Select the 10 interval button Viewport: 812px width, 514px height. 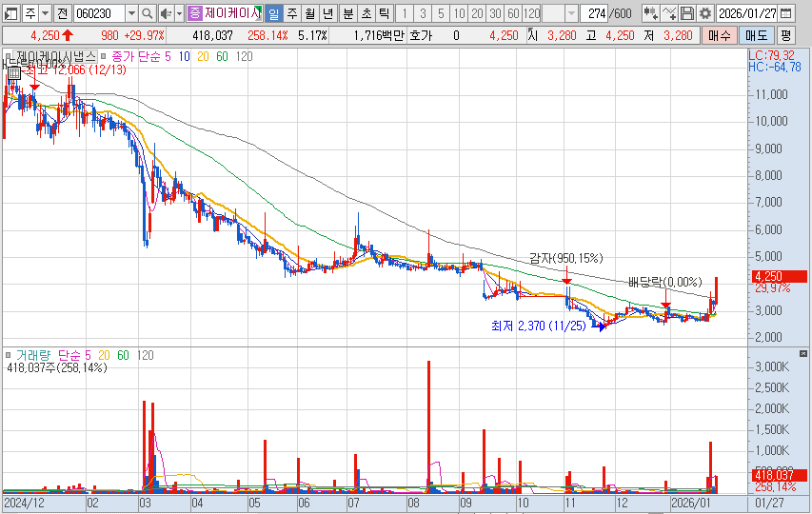(459, 13)
